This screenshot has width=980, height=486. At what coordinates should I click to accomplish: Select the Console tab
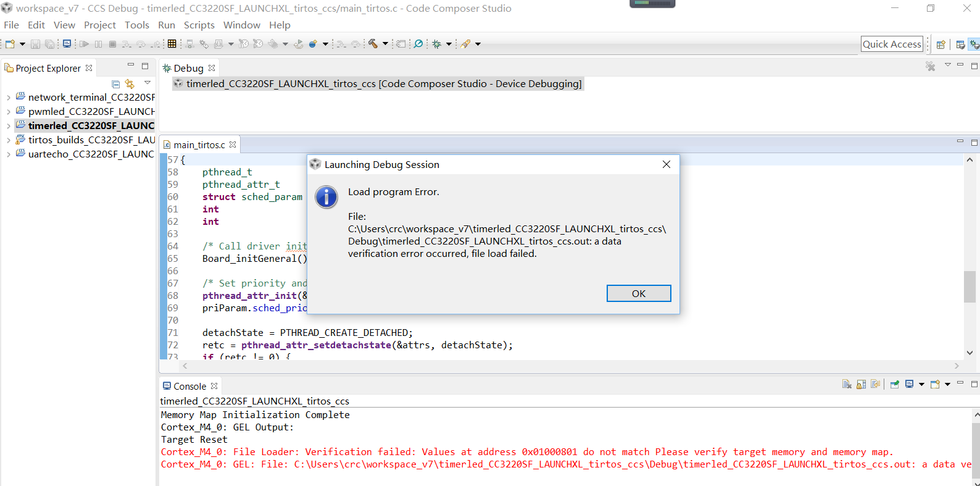pos(189,386)
